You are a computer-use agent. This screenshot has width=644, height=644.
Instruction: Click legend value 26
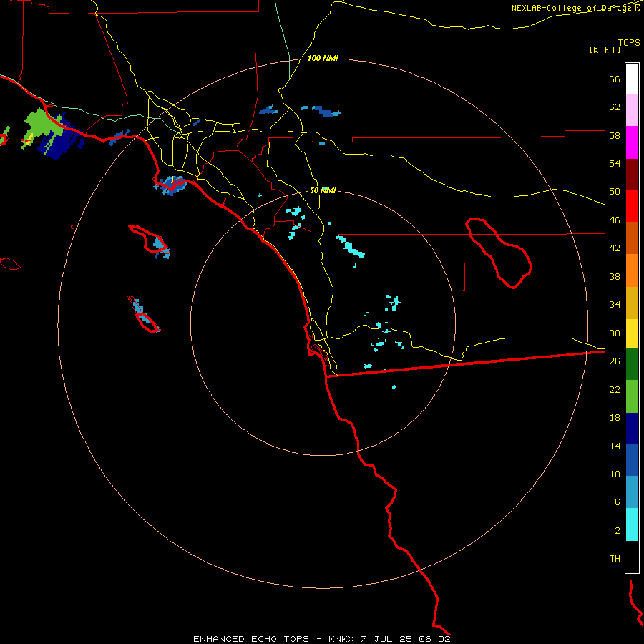(x=615, y=361)
